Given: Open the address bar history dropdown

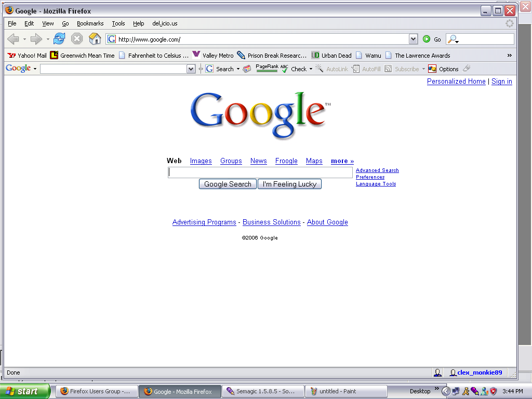Looking at the screenshot, I should tap(413, 39).
